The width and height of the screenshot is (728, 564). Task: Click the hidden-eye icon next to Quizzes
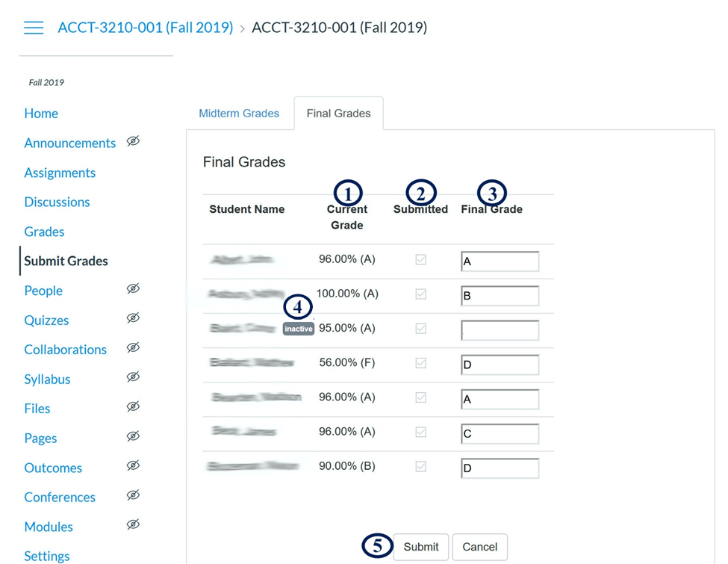tap(133, 317)
